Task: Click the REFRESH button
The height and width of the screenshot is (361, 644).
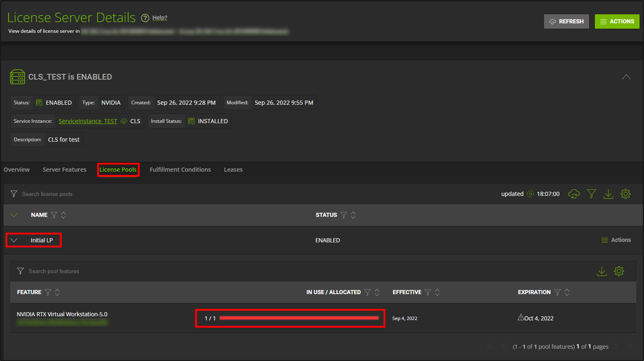Action: 566,21
